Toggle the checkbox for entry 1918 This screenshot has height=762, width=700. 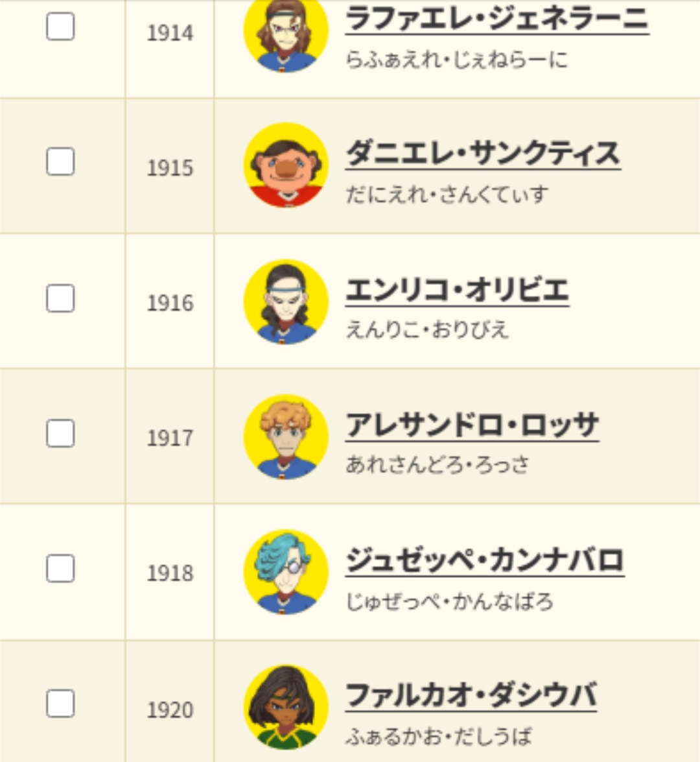tap(60, 569)
